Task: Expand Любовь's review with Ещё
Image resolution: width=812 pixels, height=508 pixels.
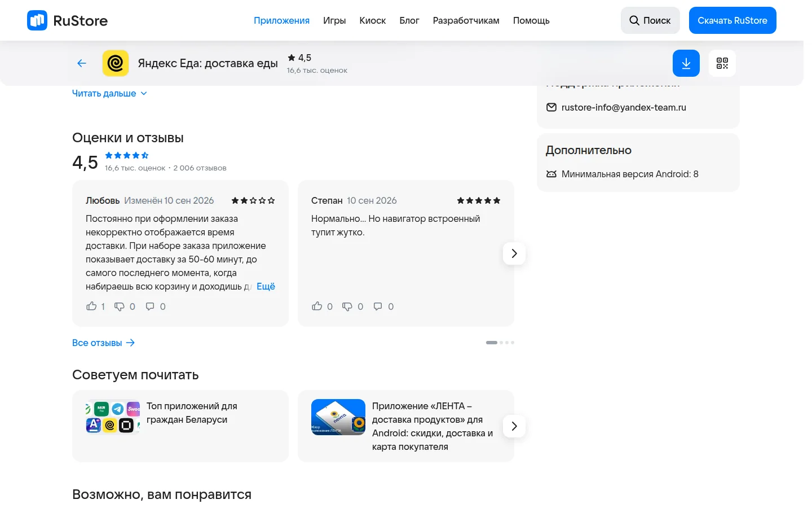Action: point(266,286)
